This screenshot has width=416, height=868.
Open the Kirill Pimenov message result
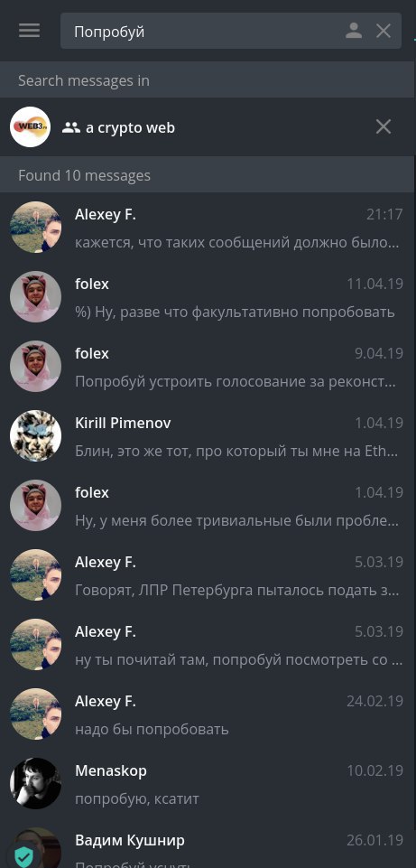click(x=208, y=437)
